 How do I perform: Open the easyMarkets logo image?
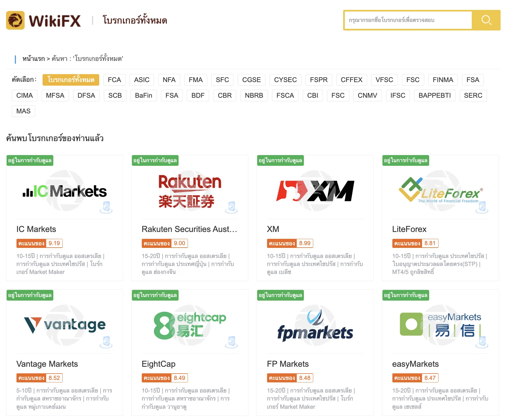tap(440, 325)
